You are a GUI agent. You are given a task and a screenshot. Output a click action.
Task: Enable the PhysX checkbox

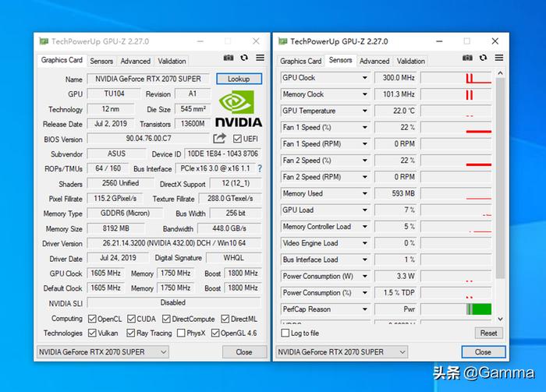[x=181, y=333]
